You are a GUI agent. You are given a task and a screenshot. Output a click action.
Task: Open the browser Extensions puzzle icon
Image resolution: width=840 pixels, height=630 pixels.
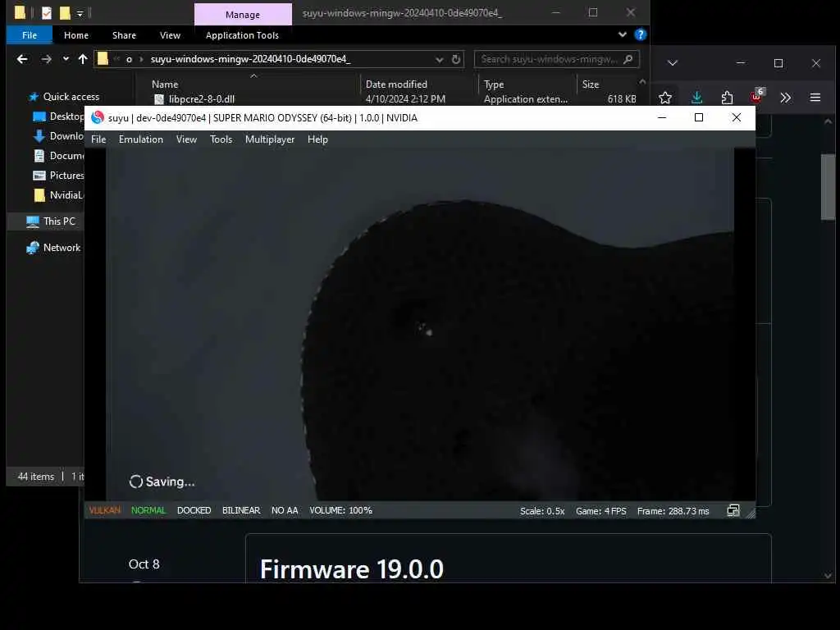tap(727, 98)
